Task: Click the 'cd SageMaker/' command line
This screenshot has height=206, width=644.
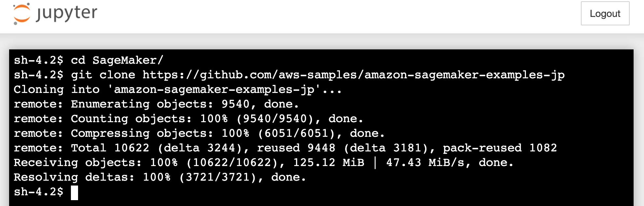Action: click(x=88, y=60)
